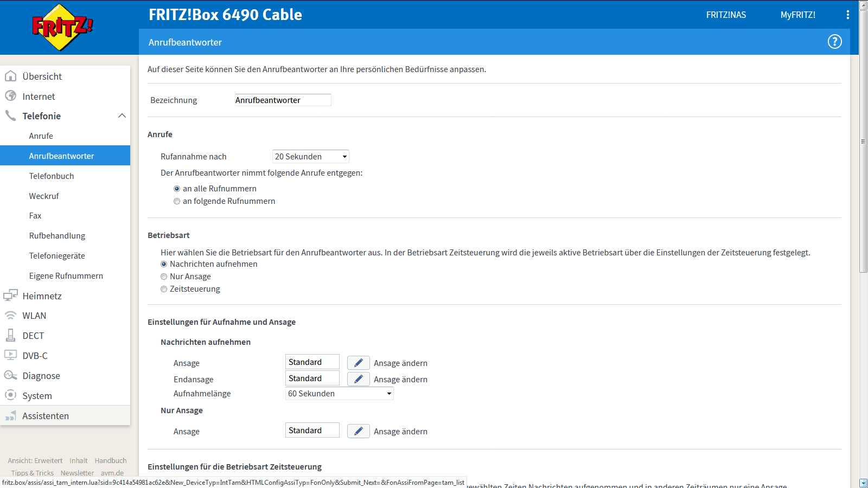
Task: Open Eigene Rufnummern submenu item
Action: [x=65, y=276]
